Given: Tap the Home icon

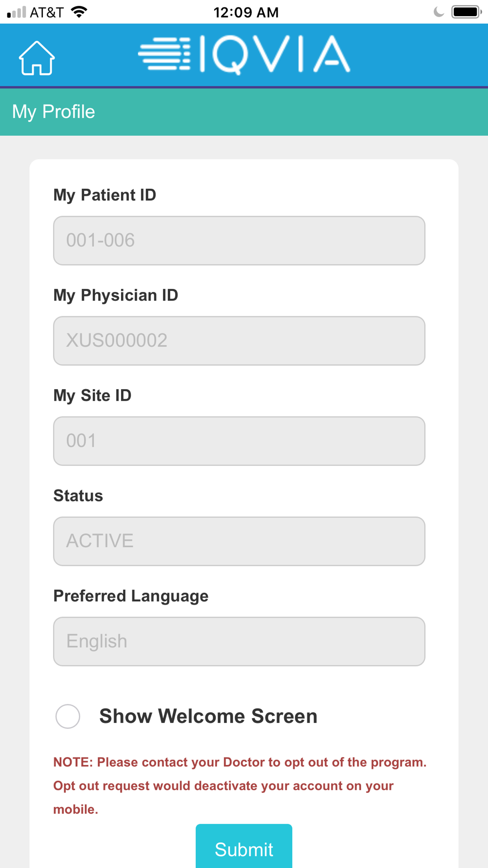Looking at the screenshot, I should coord(37,58).
